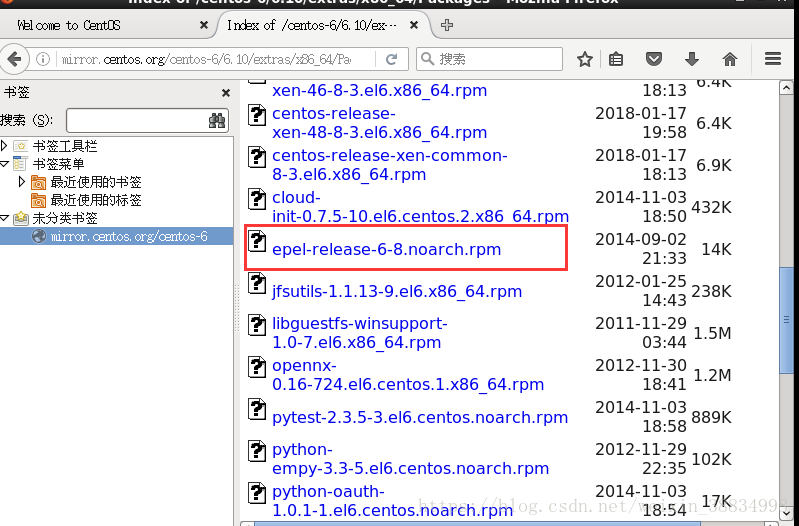Viewport: 799px width, 526px height.
Task: Click the magnifier in the toolbar search box
Action: (429, 59)
